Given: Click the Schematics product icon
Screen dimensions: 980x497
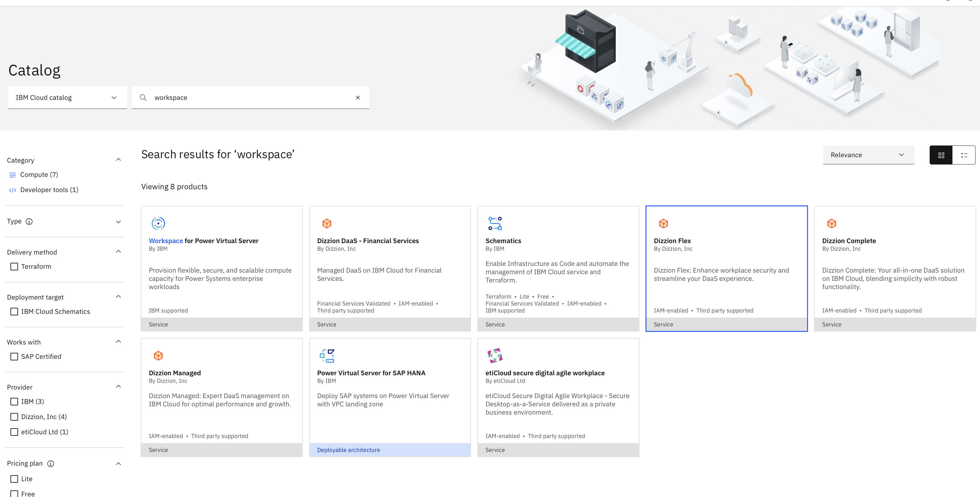Looking at the screenshot, I should tap(495, 223).
